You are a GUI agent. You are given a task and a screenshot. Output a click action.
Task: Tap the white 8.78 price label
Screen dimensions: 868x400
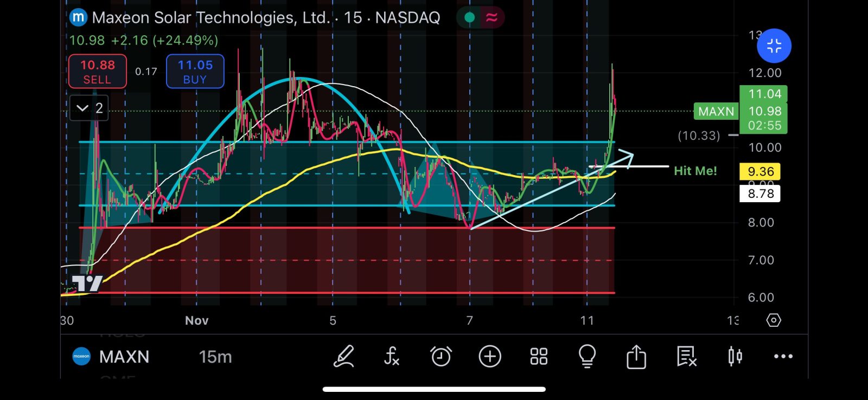(760, 194)
